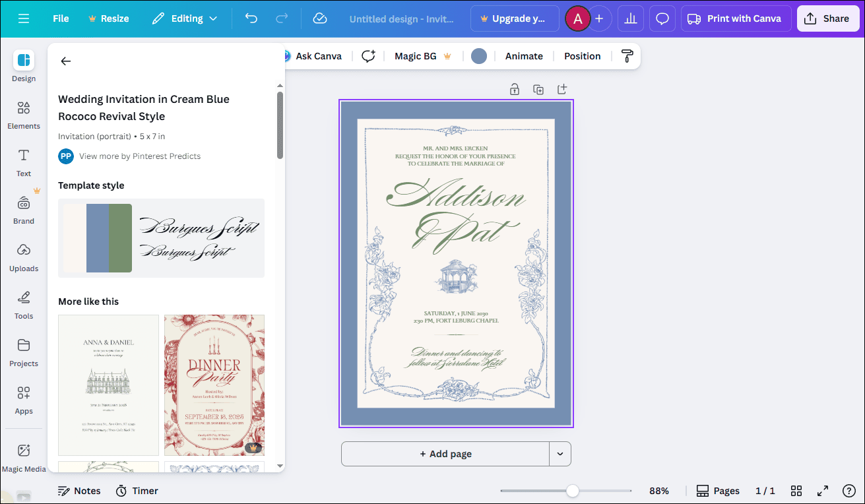This screenshot has width=865, height=504.
Task: Click the blue color swatch in the toolbar
Action: point(478,56)
